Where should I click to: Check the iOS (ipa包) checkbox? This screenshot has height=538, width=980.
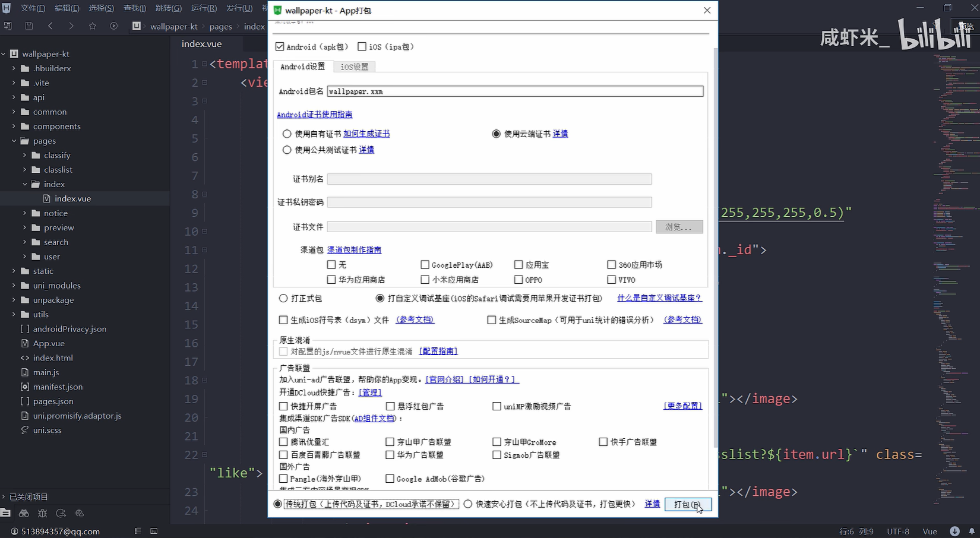(362, 46)
